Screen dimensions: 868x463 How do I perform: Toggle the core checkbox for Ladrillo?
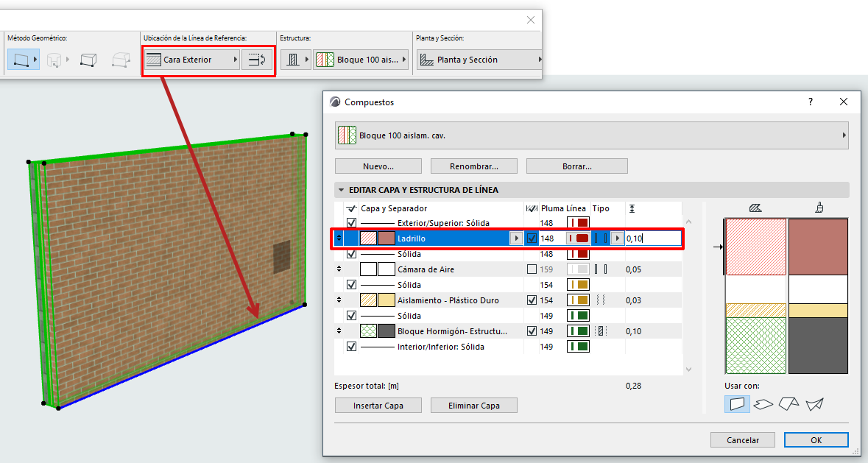(532, 238)
